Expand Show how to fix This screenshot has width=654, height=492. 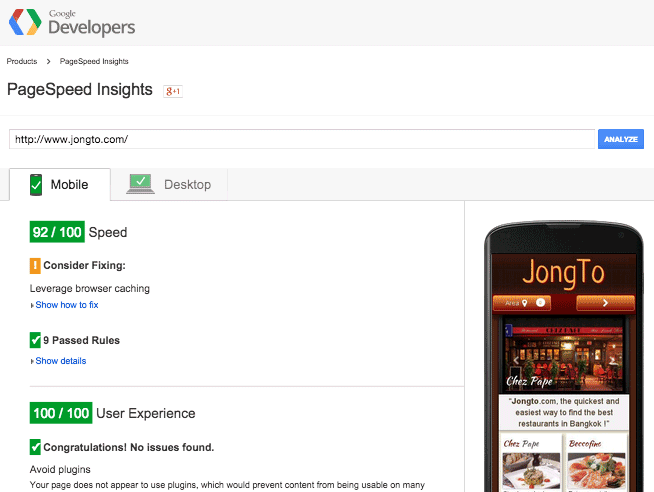coord(67,305)
